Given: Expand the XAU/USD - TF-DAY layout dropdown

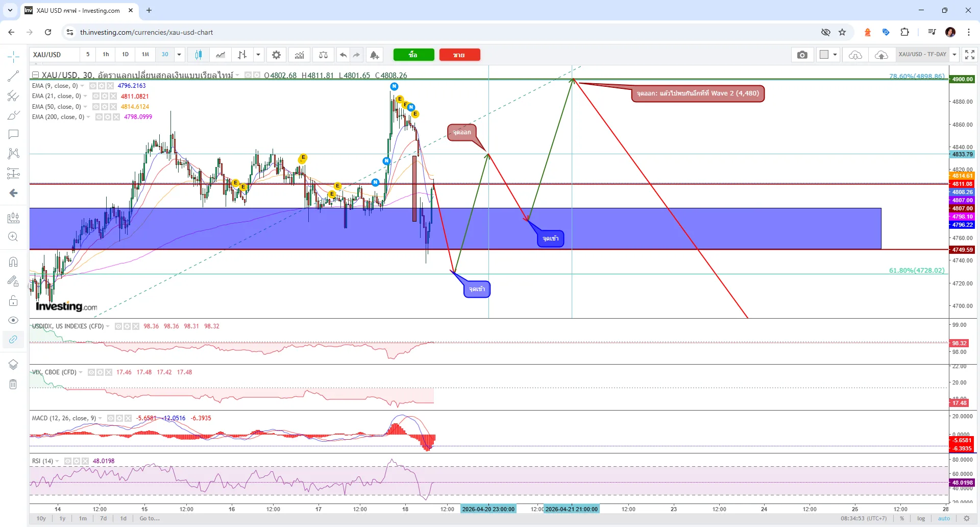Looking at the screenshot, I should [x=954, y=55].
